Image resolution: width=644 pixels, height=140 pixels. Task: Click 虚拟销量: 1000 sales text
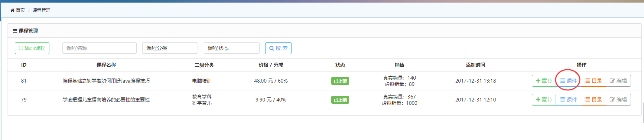(400, 103)
